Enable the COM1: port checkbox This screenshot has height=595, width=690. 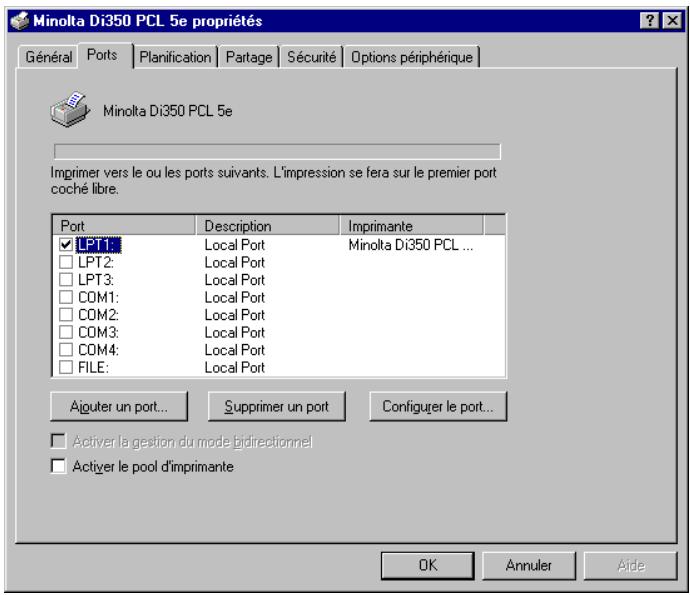pyautogui.click(x=66, y=297)
